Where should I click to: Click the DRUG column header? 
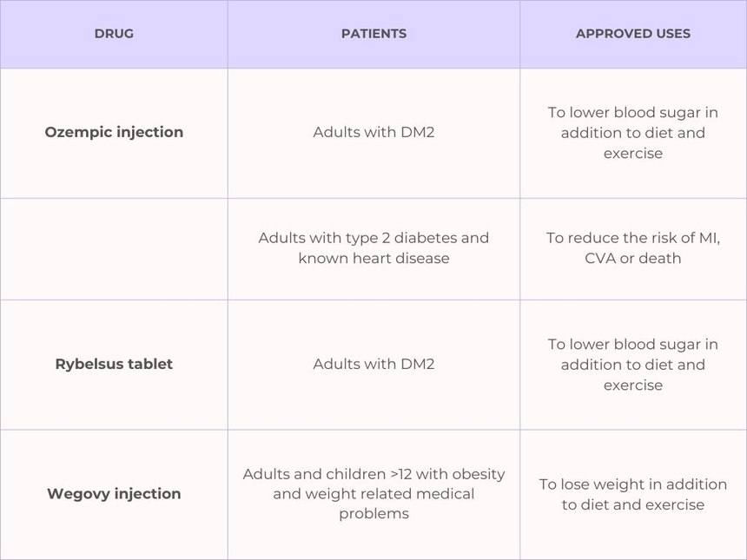(x=114, y=34)
